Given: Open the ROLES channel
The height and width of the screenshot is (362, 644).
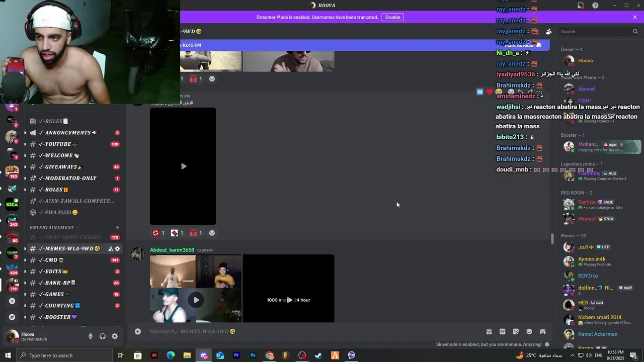Looking at the screenshot, I should 74,190.
